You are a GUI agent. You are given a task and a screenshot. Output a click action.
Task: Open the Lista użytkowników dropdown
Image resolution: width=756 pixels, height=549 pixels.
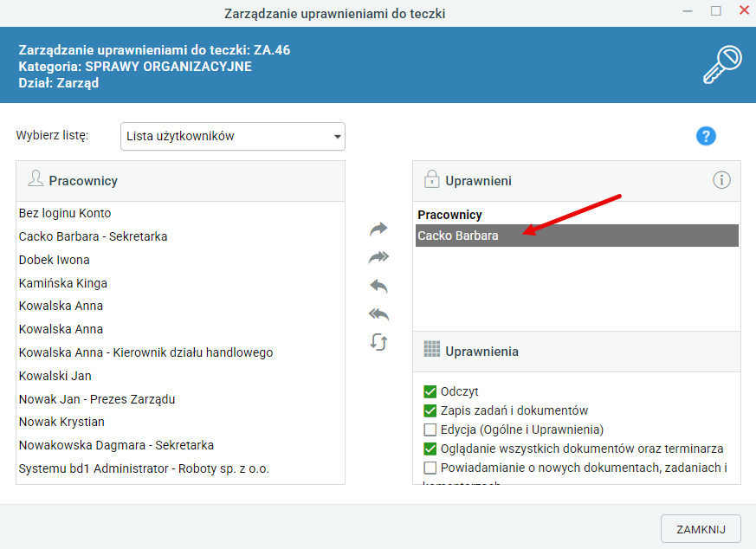click(x=233, y=137)
